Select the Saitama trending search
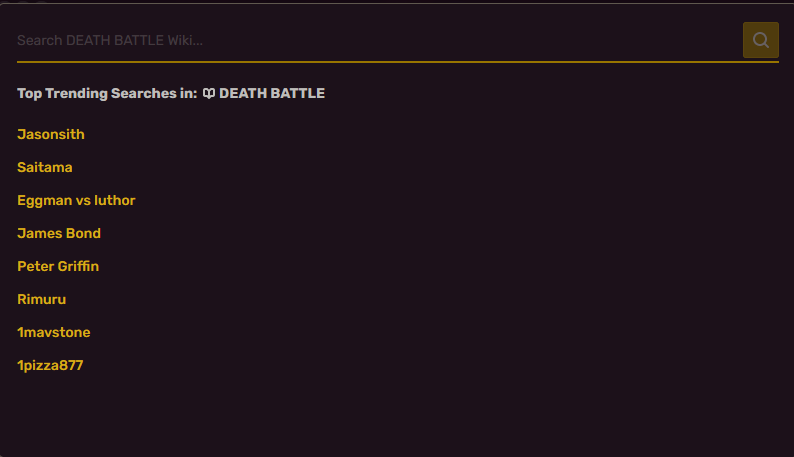Viewport: 794px width, 457px height. pyautogui.click(x=45, y=167)
